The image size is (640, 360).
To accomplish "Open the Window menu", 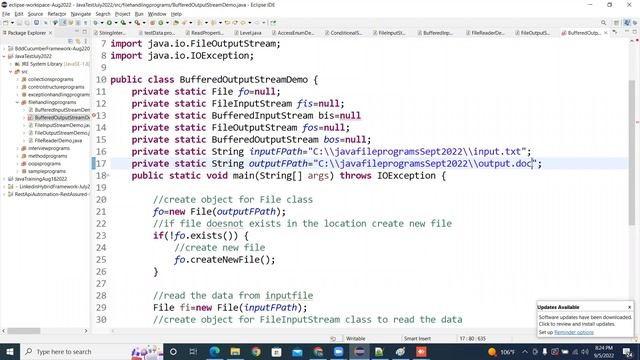I will tap(157, 14).
